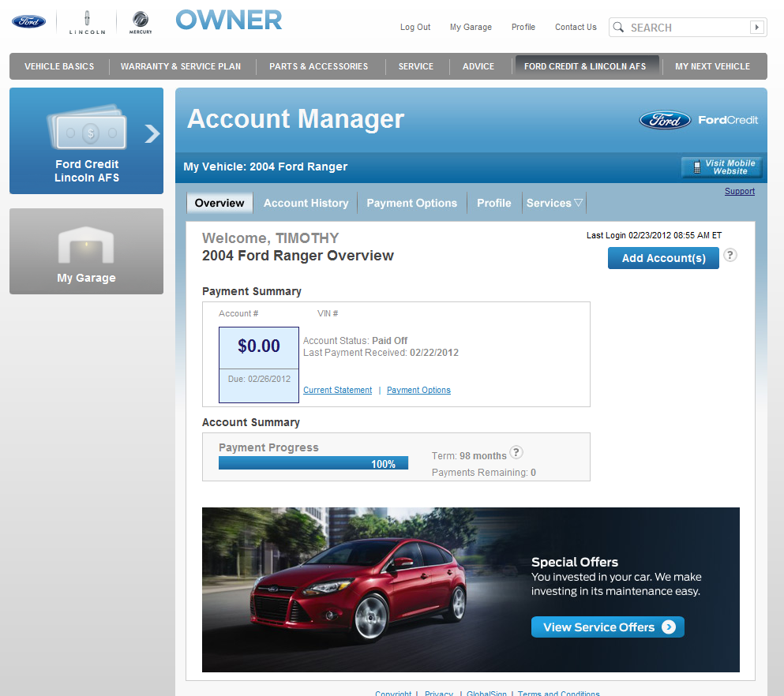Open help icon beside Add Account(s)
Screen dimensions: 784x696
tap(730, 256)
